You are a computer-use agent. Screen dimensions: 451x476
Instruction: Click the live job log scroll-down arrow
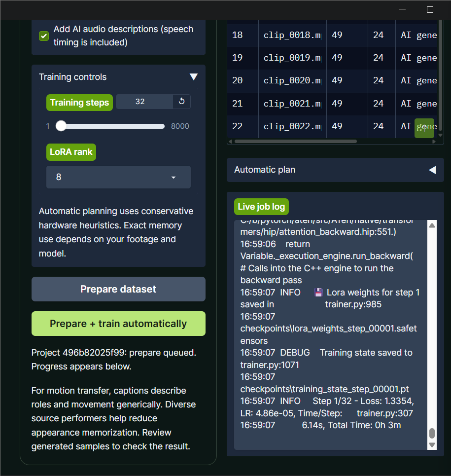pyautogui.click(x=432, y=445)
